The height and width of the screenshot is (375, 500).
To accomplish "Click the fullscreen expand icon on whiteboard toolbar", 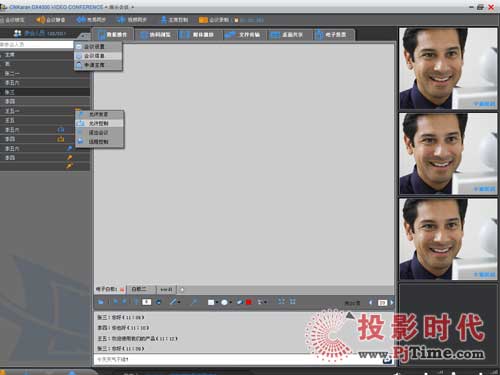I will point(281,302).
